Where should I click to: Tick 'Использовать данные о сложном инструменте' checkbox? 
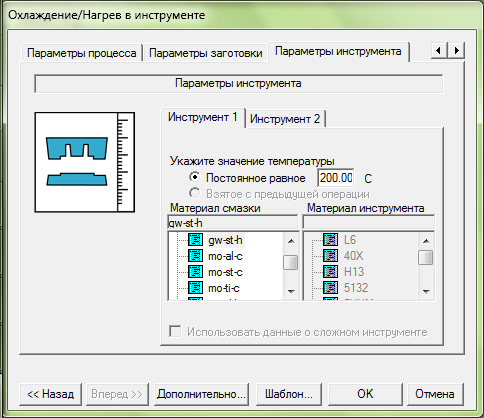[175, 332]
